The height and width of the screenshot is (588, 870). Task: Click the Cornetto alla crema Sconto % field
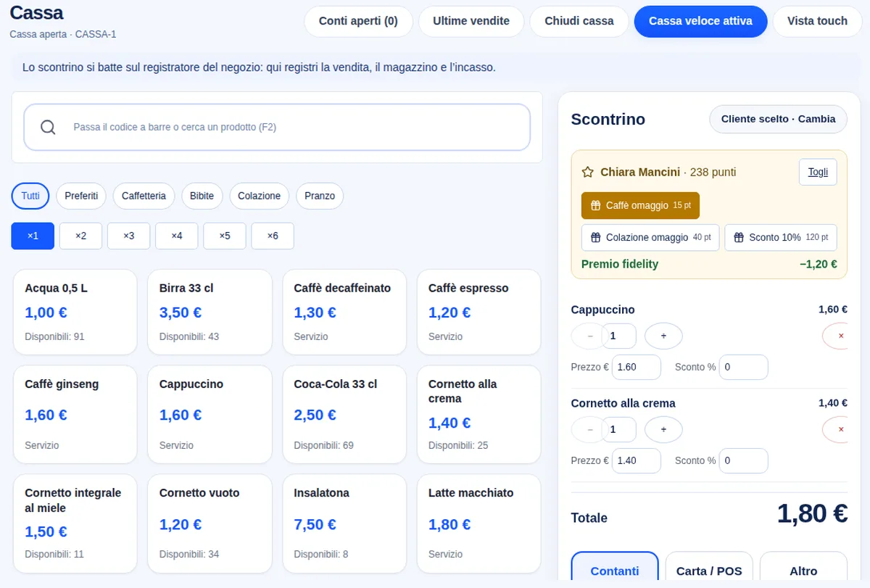point(743,461)
